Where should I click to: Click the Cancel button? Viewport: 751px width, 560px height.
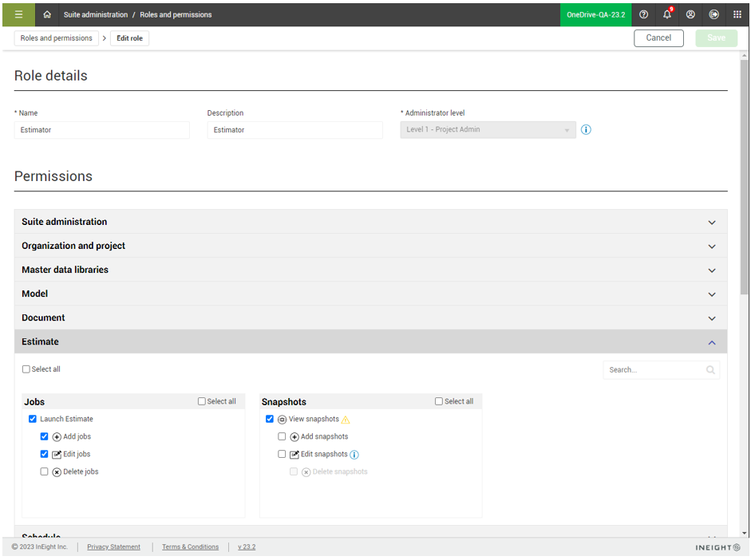pos(658,38)
